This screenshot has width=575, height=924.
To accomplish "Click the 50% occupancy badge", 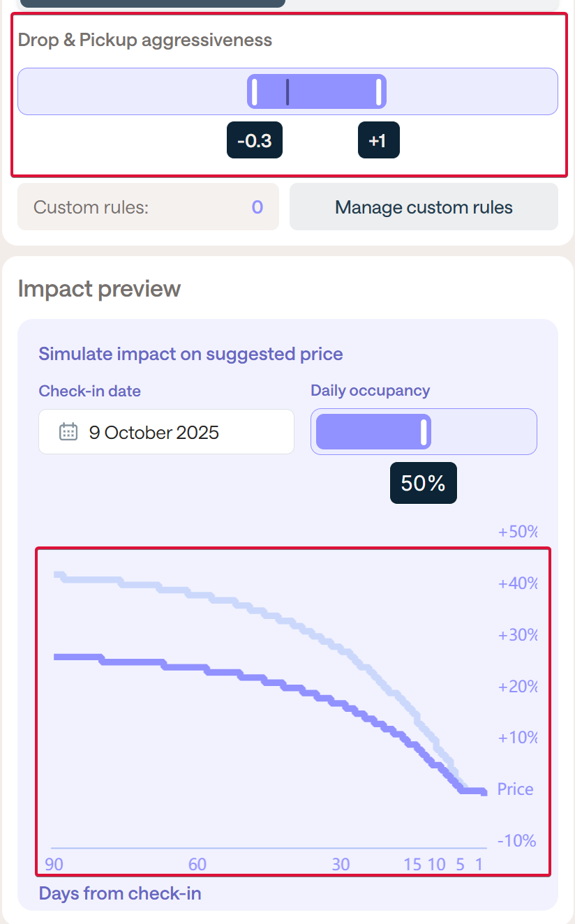I will 423,483.
